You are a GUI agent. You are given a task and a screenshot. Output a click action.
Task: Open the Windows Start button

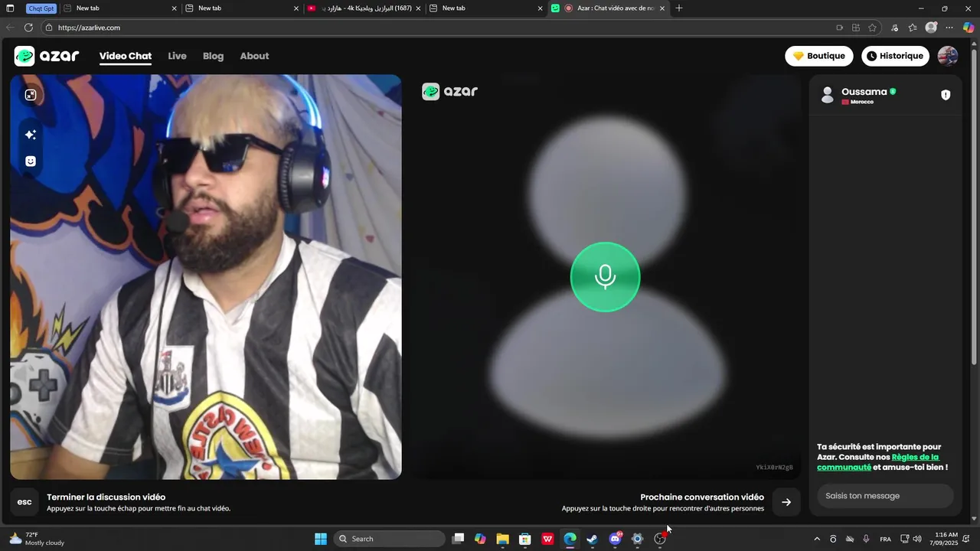321,539
